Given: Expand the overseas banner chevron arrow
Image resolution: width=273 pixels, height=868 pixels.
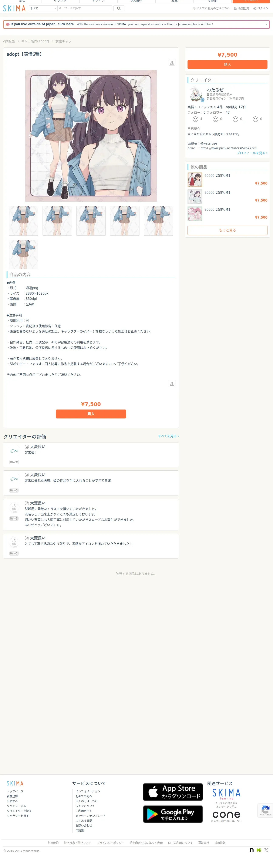Looking at the screenshot, I should (x=266, y=24).
